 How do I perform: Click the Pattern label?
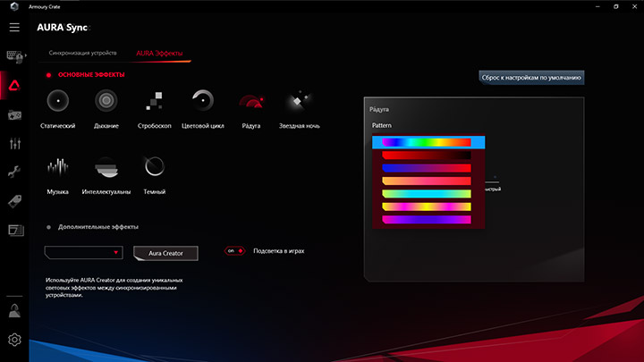[x=382, y=126]
